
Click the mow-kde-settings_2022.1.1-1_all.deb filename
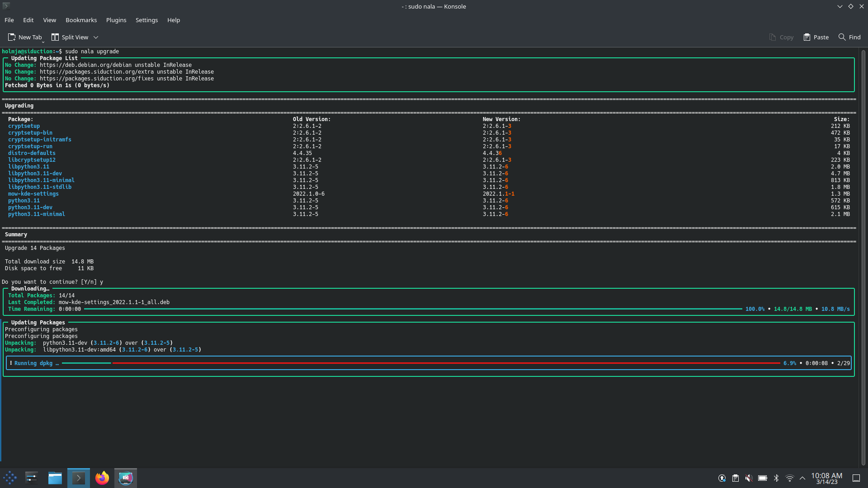114,302
